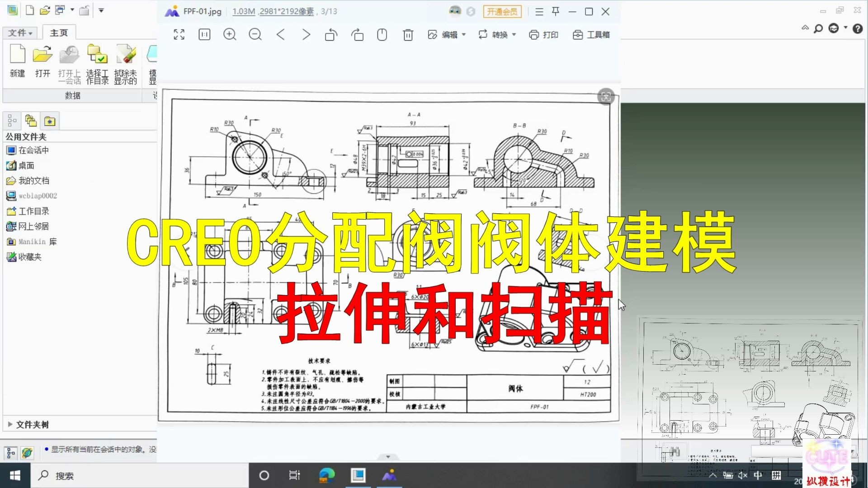
Task: Expand the 文件夹树 folder tree panel
Action: [x=10, y=424]
